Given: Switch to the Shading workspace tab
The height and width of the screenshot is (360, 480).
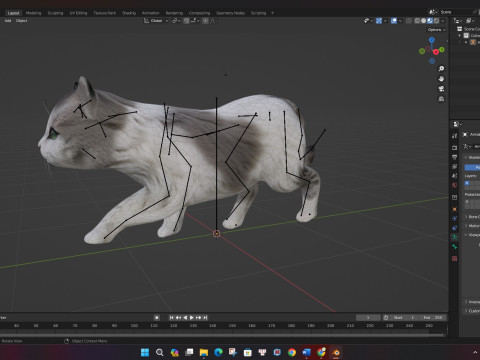Looking at the screenshot, I should click(x=129, y=13).
